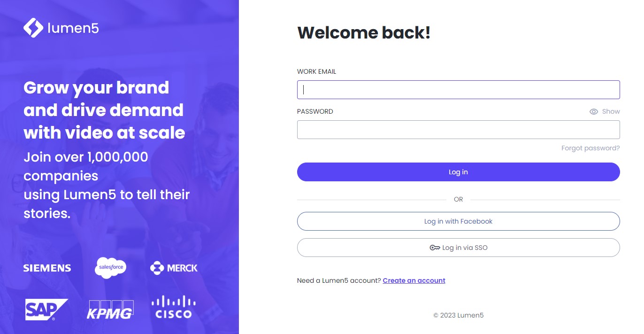This screenshot has height=334, width=644.
Task: Click the KPMG logo
Action: click(x=110, y=310)
